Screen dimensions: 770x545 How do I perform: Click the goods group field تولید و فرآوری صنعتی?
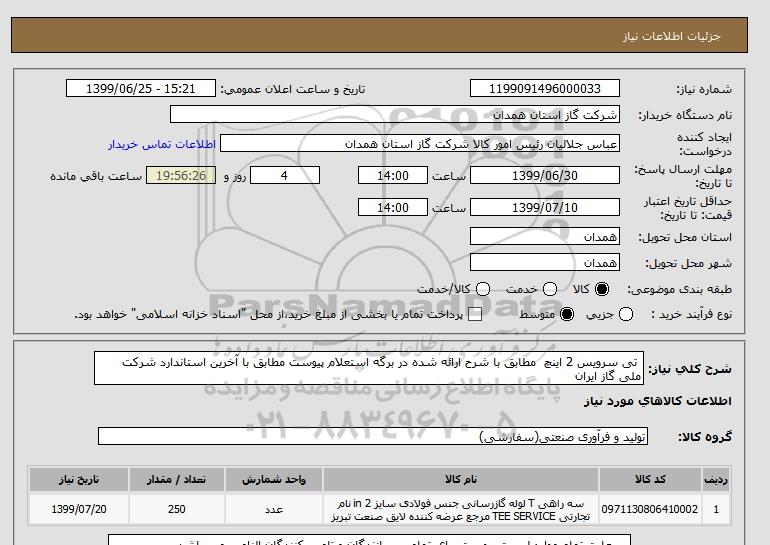[373, 436]
